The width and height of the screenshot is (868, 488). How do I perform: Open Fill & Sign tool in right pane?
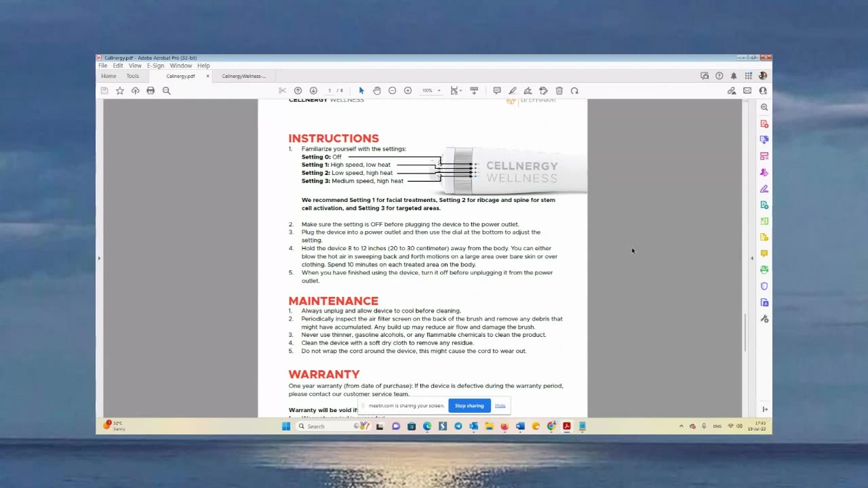tap(764, 188)
